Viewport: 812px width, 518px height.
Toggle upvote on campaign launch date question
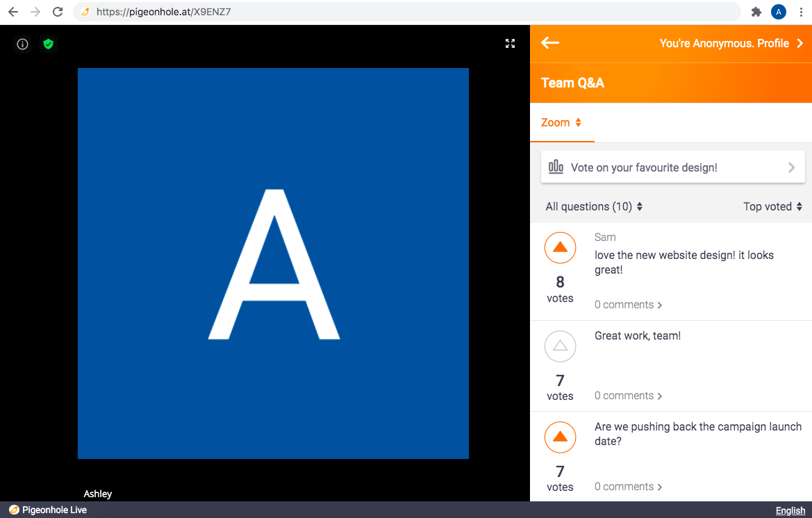click(x=560, y=437)
